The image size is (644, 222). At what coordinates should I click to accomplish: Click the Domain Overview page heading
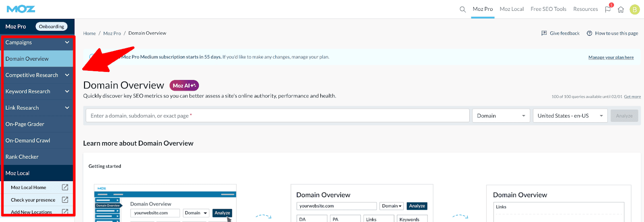(x=124, y=85)
